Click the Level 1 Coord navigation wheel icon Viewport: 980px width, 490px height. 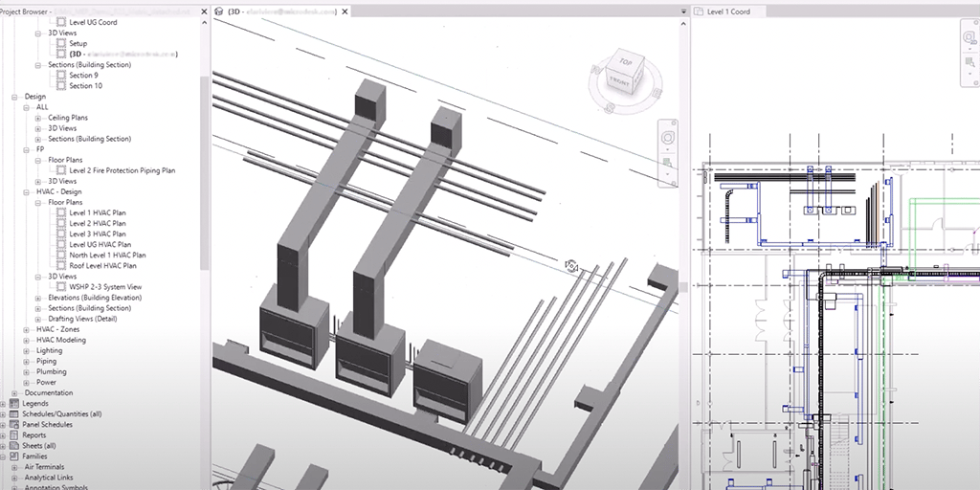point(971,37)
